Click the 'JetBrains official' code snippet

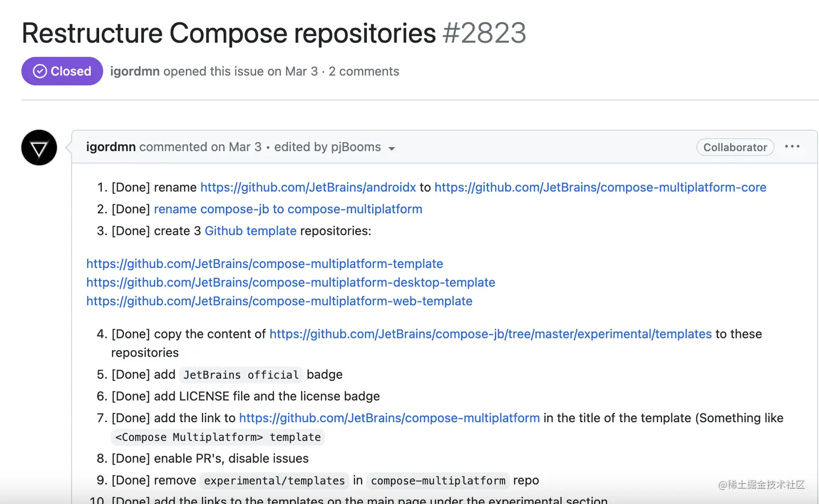[x=241, y=375]
